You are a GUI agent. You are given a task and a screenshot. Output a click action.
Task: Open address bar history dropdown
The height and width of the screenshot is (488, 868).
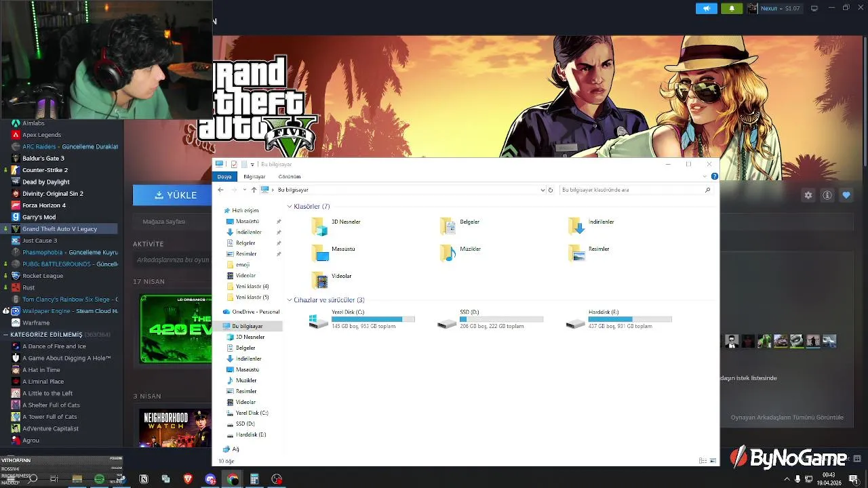tap(542, 190)
